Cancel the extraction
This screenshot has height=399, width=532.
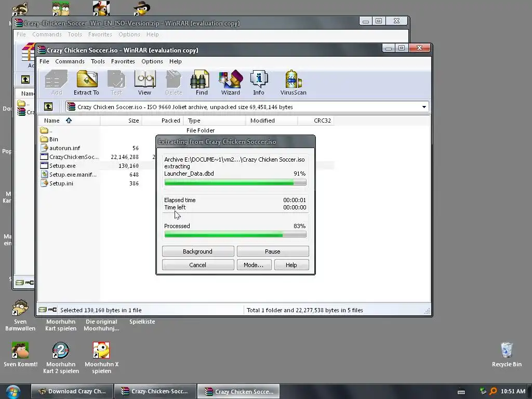pos(198,265)
